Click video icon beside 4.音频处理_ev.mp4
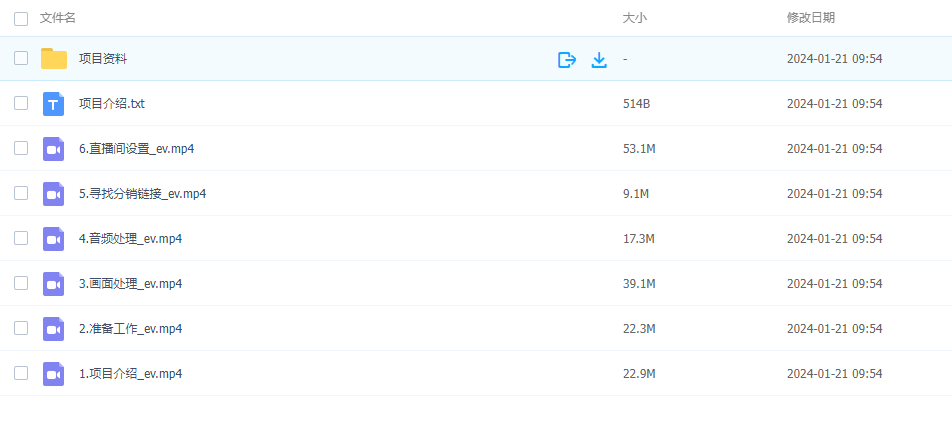Image resolution: width=952 pixels, height=439 pixels. pos(54,239)
